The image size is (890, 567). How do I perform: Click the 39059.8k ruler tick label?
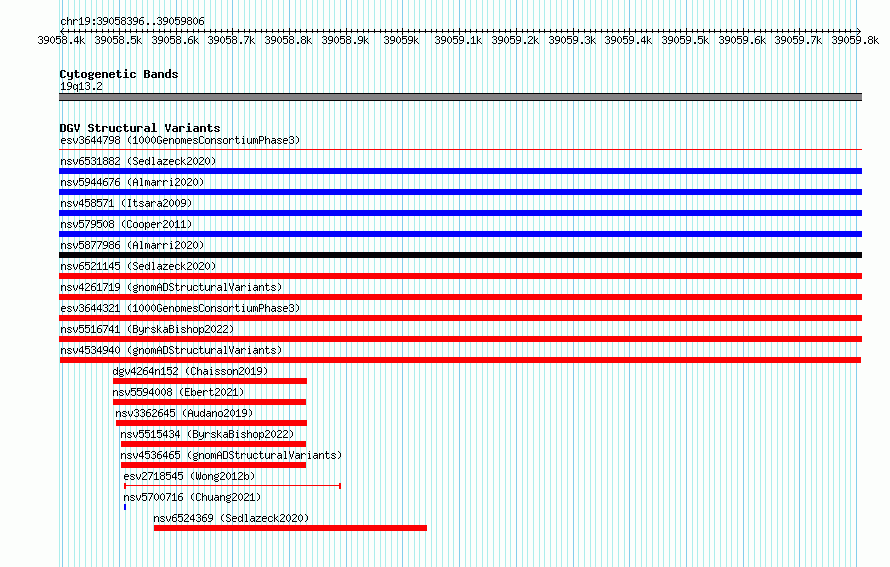tap(855, 40)
